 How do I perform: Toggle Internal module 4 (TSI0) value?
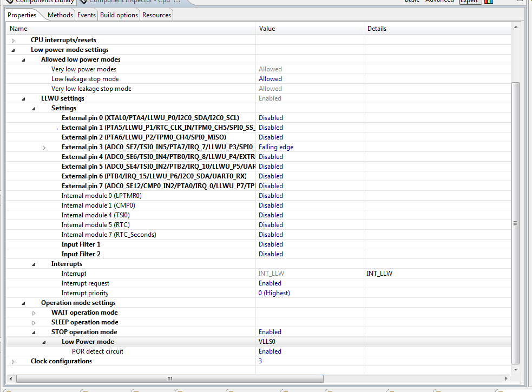click(271, 215)
